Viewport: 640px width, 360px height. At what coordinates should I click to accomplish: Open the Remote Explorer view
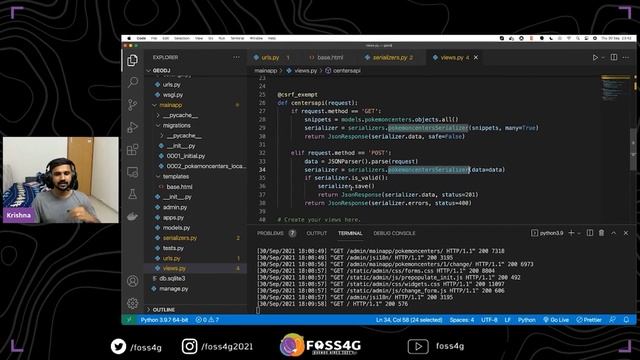click(133, 172)
